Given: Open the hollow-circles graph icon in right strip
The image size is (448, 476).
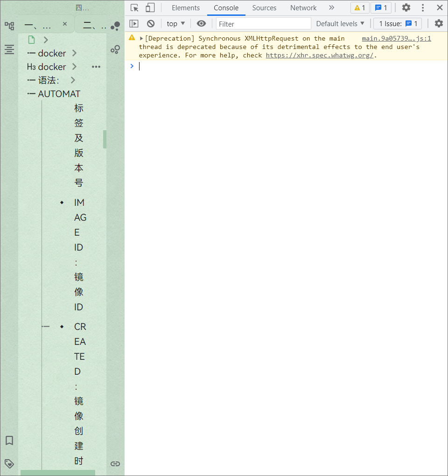Looking at the screenshot, I should [x=115, y=49].
